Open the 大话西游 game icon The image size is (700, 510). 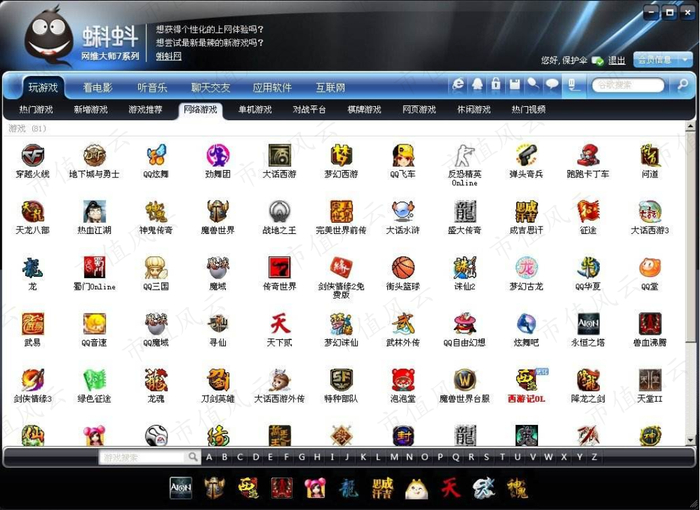pos(279,155)
